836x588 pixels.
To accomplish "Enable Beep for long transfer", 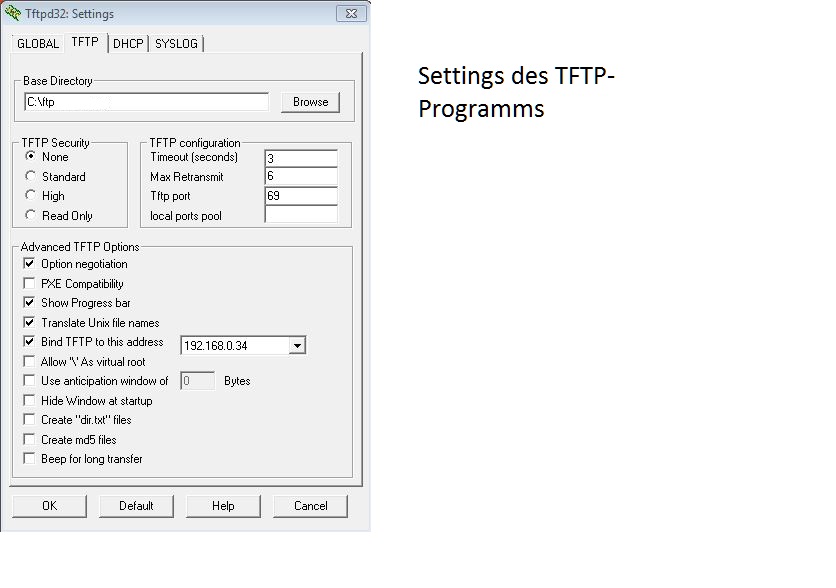I will pos(29,458).
